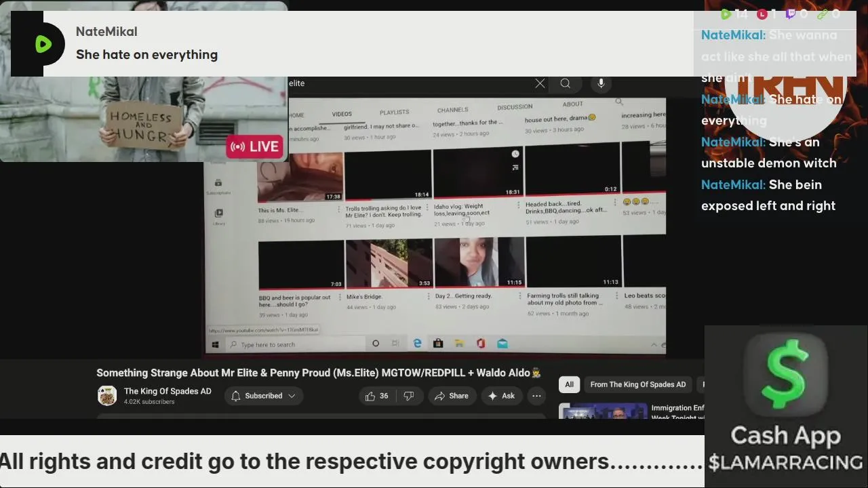Open the 0:12 'Headed back...tired' thumbnail
The height and width of the screenshot is (488, 868).
572,168
